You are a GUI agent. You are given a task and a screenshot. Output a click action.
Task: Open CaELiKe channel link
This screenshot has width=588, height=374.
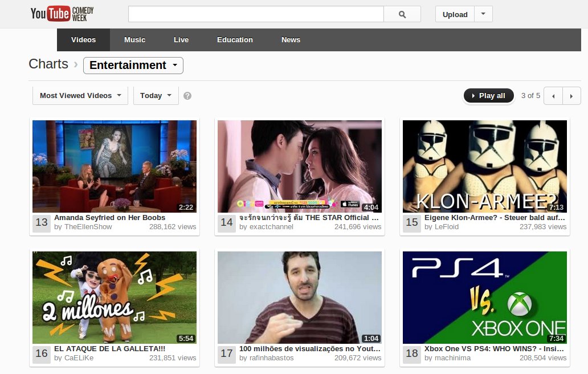coord(79,358)
